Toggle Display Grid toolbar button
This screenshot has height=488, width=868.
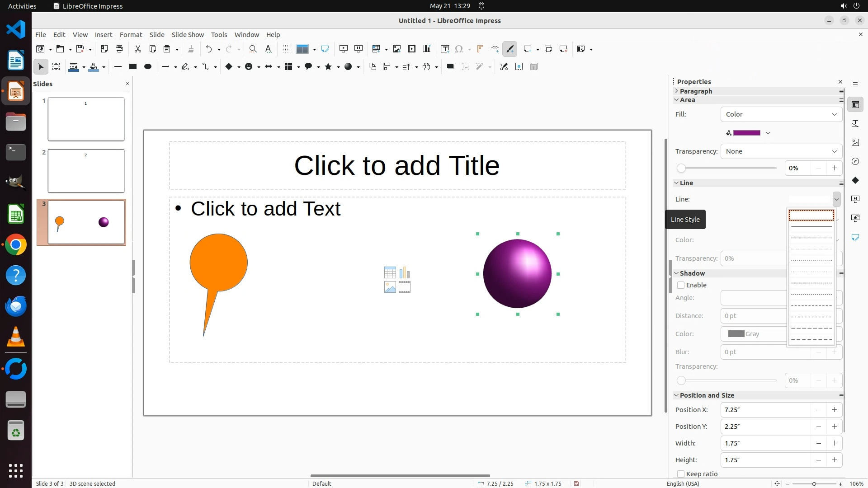(286, 49)
